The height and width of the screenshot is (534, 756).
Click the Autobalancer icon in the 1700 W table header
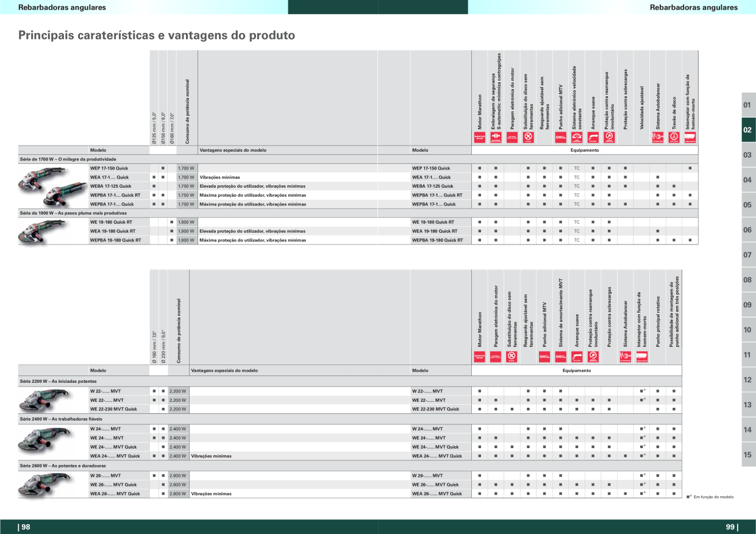657,137
